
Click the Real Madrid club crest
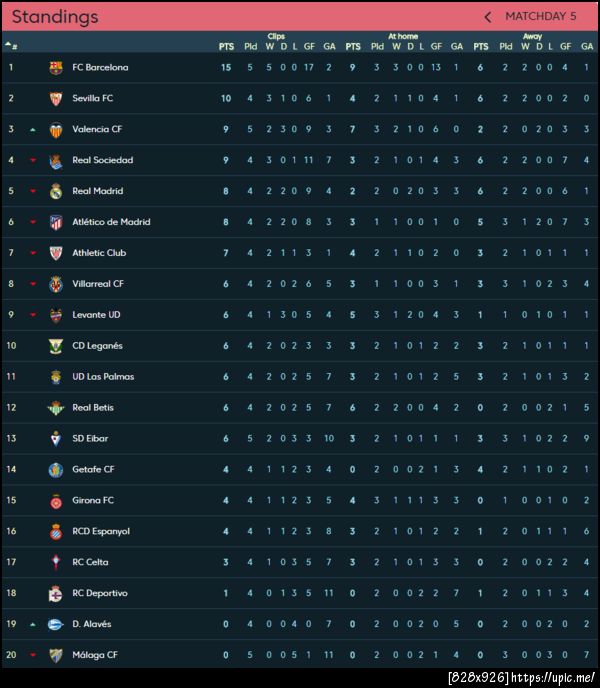(x=56, y=191)
